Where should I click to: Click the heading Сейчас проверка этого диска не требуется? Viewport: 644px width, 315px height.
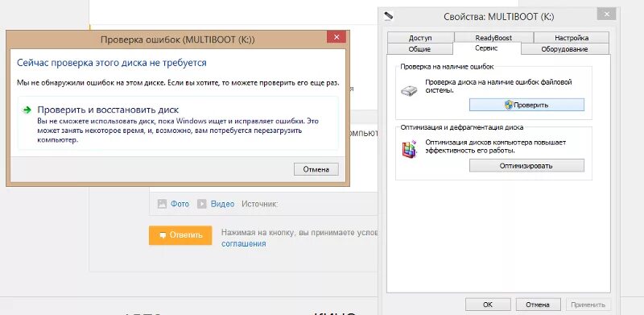click(x=112, y=63)
